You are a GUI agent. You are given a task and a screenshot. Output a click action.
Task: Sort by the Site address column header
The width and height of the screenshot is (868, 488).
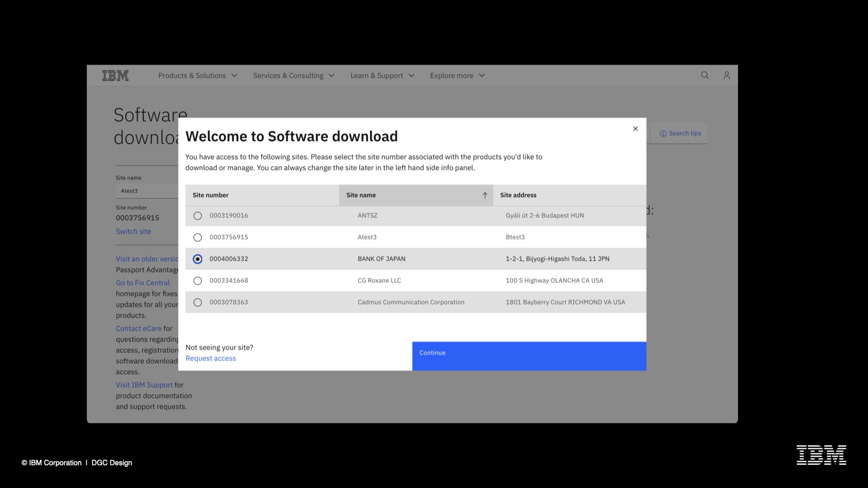[x=570, y=195]
